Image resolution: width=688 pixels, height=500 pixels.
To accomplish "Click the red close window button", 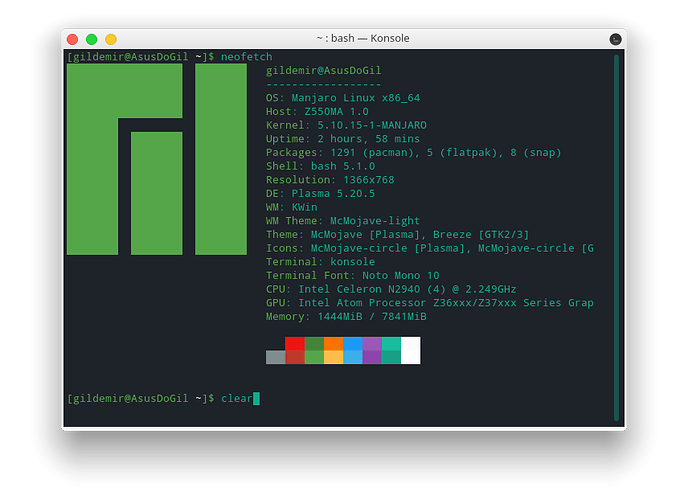I will click(72, 39).
